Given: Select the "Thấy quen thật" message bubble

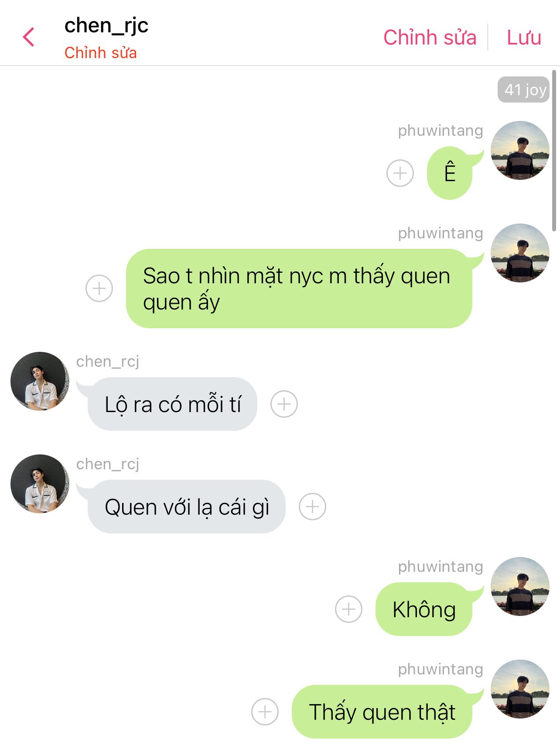Looking at the screenshot, I should click(382, 712).
